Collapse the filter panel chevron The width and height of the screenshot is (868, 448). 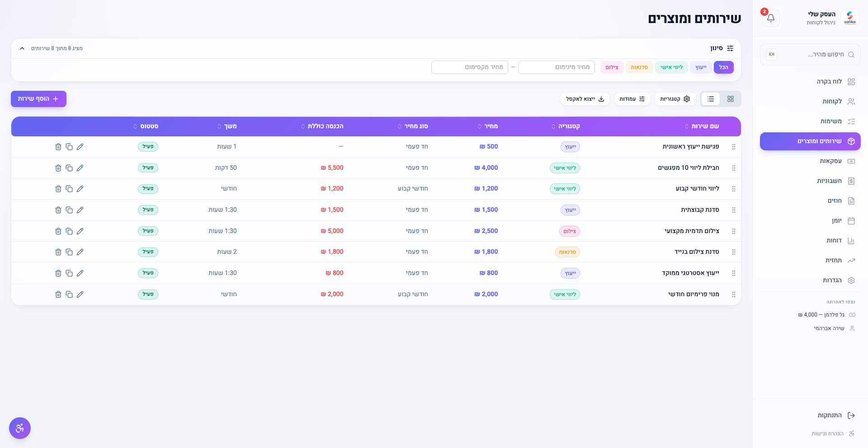click(x=22, y=48)
